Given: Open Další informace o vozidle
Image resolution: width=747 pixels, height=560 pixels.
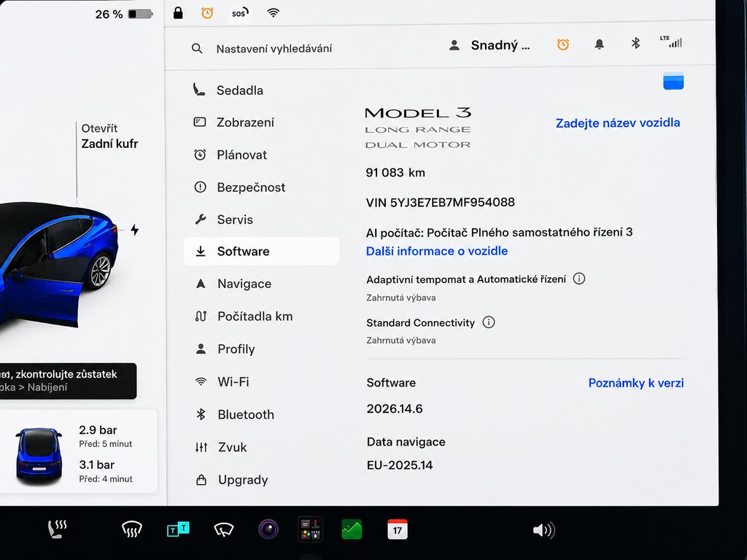Looking at the screenshot, I should click(437, 251).
